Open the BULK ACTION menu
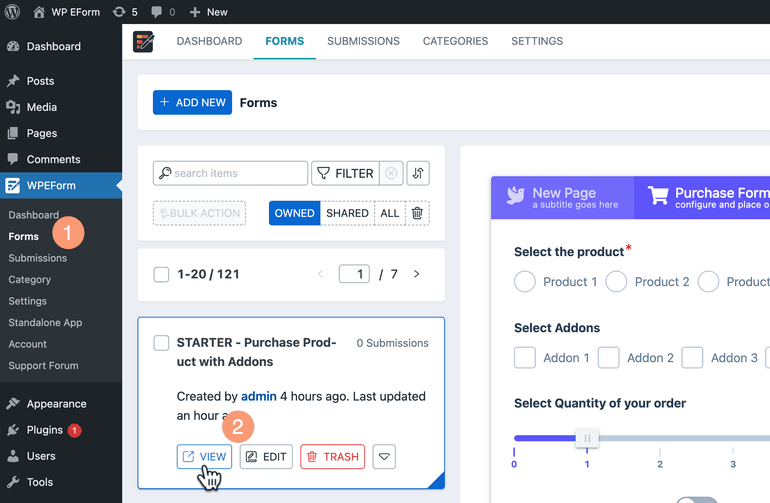The image size is (770, 503). pyautogui.click(x=199, y=213)
